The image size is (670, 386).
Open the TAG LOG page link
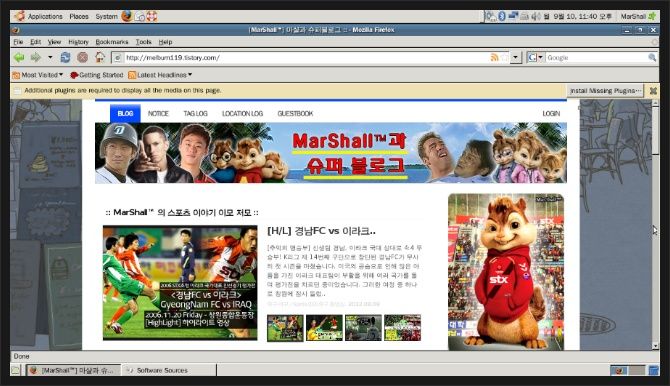[x=195, y=113]
